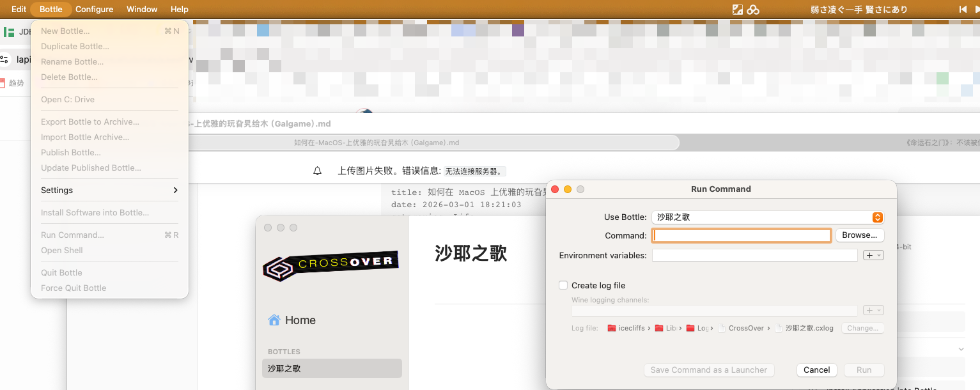This screenshot has height=390, width=980.
Task: Click the Environment variables input field
Action: [754, 256]
